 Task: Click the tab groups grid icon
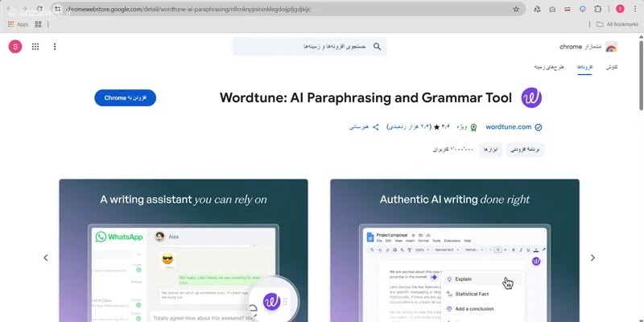pos(38,24)
